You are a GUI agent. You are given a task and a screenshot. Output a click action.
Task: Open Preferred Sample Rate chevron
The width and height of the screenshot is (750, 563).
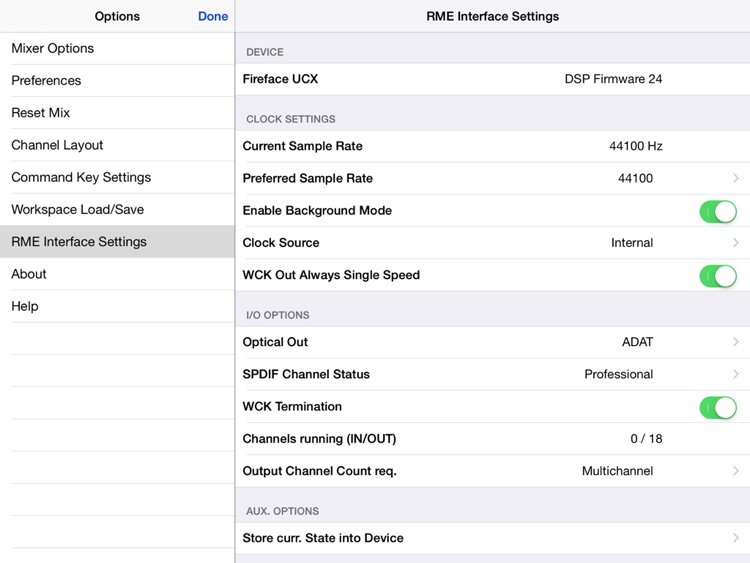point(736,178)
